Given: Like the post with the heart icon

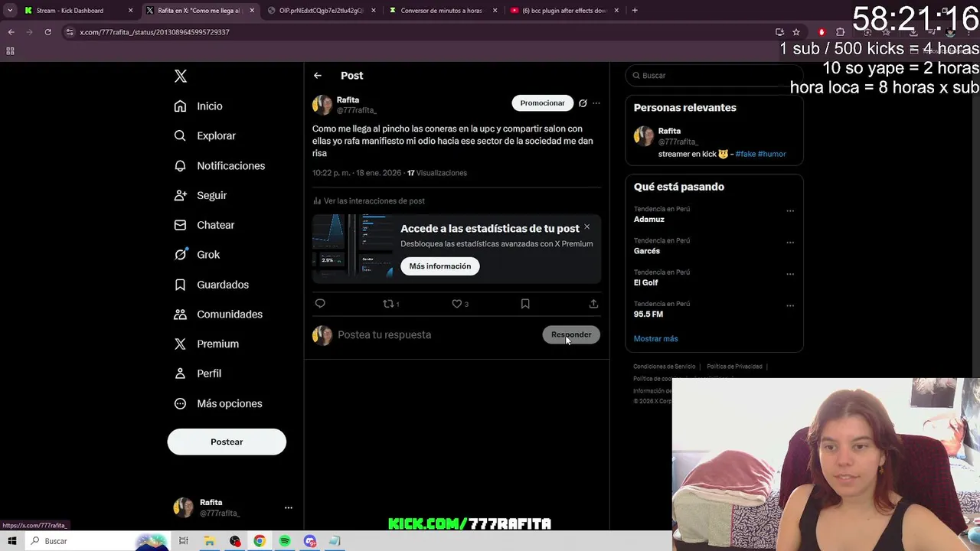Looking at the screenshot, I should (457, 304).
